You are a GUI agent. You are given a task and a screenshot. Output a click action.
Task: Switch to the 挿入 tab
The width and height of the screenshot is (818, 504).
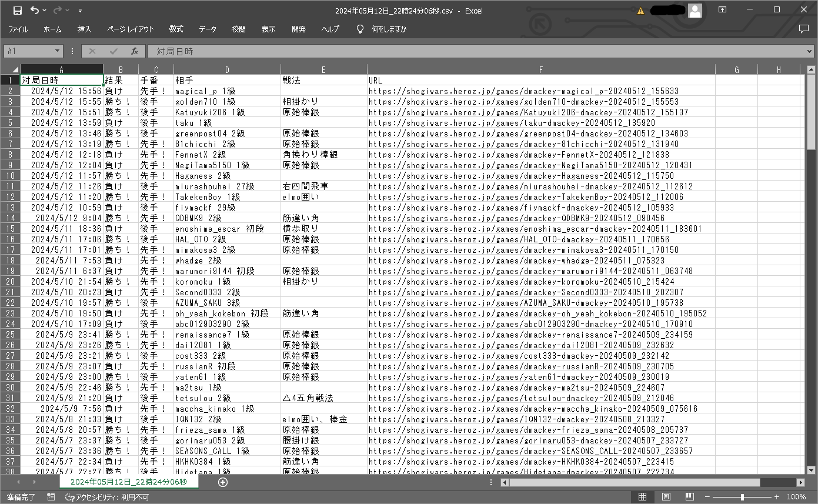pos(84,29)
